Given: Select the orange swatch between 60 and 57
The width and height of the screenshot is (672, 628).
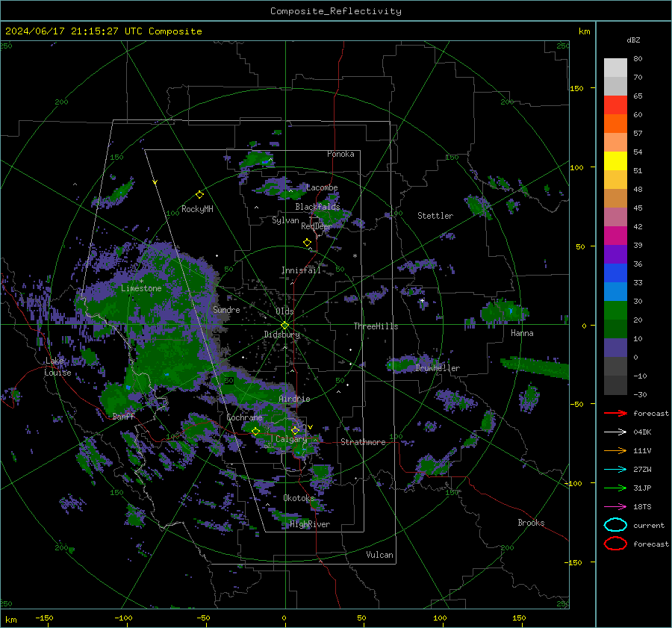Looking at the screenshot, I should point(615,124).
